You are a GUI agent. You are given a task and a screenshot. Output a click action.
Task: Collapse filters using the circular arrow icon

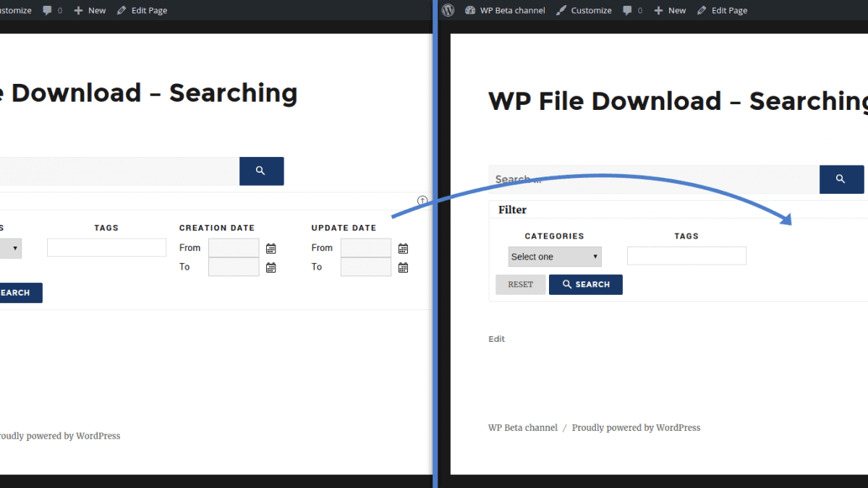point(422,200)
